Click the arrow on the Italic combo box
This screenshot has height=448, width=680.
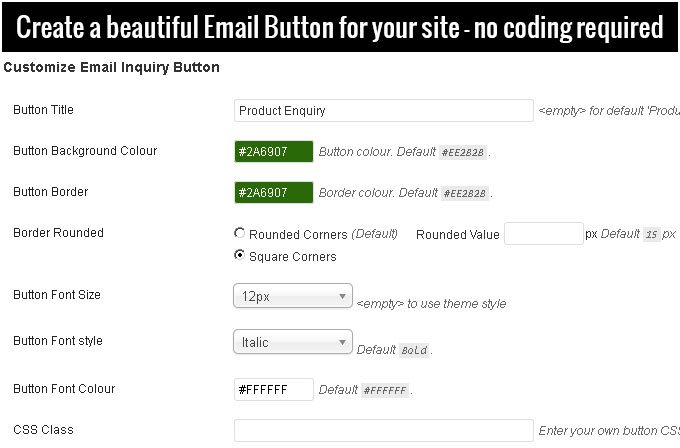click(342, 342)
